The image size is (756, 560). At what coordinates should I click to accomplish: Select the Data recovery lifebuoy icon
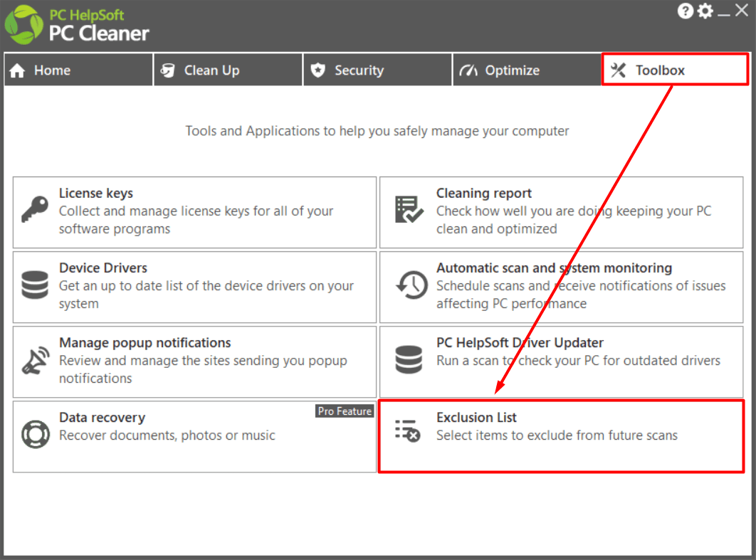coord(34,435)
